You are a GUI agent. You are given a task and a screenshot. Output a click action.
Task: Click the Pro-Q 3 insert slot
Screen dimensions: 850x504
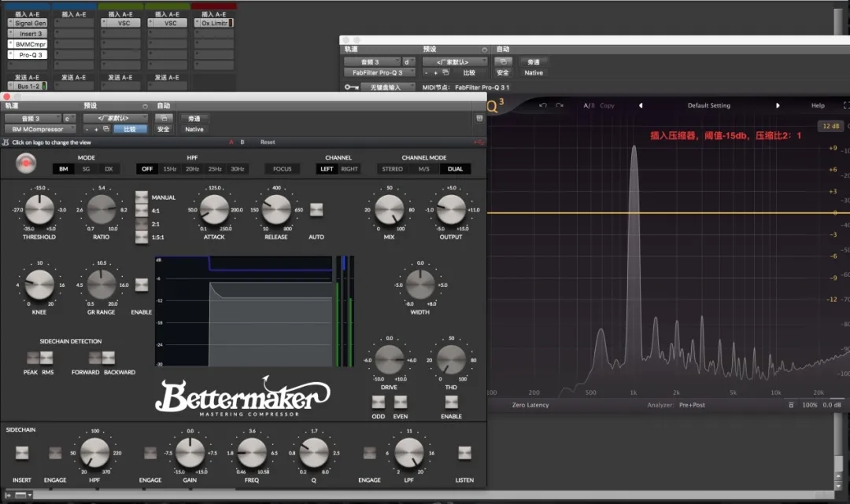tap(28, 55)
